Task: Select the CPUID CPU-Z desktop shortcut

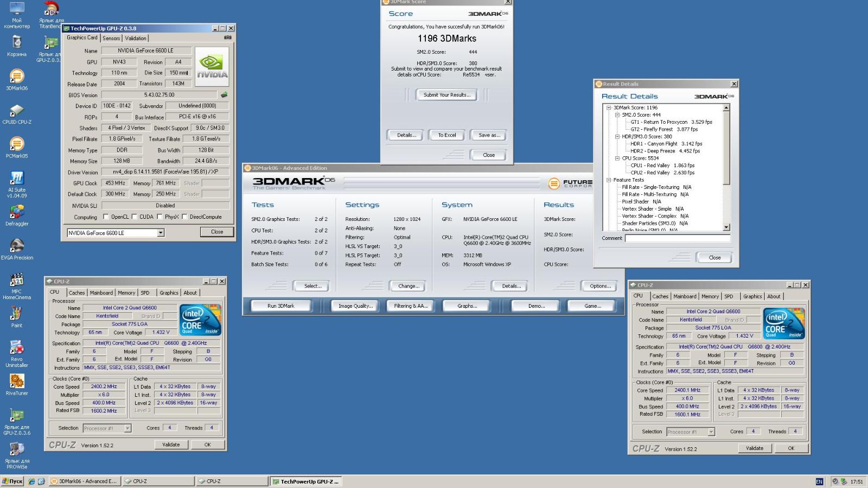Action: pos(17,113)
